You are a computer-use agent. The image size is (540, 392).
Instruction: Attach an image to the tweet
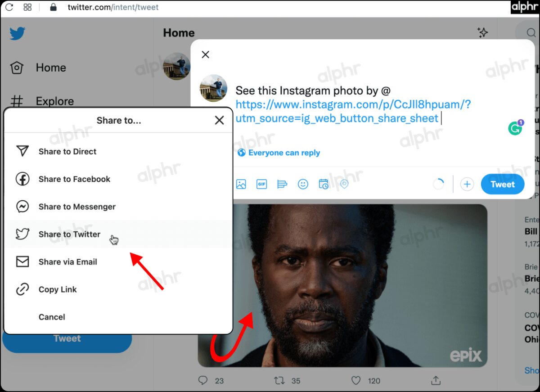click(241, 184)
